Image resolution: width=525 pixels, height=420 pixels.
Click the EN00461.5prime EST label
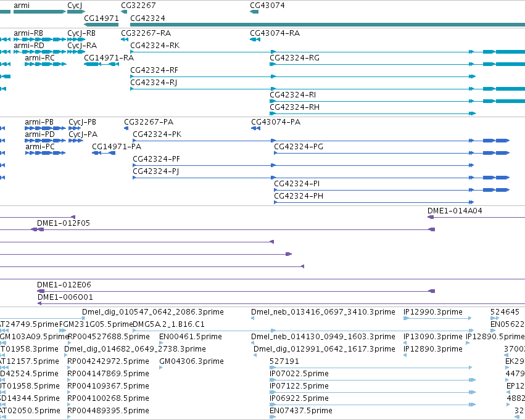click(191, 337)
